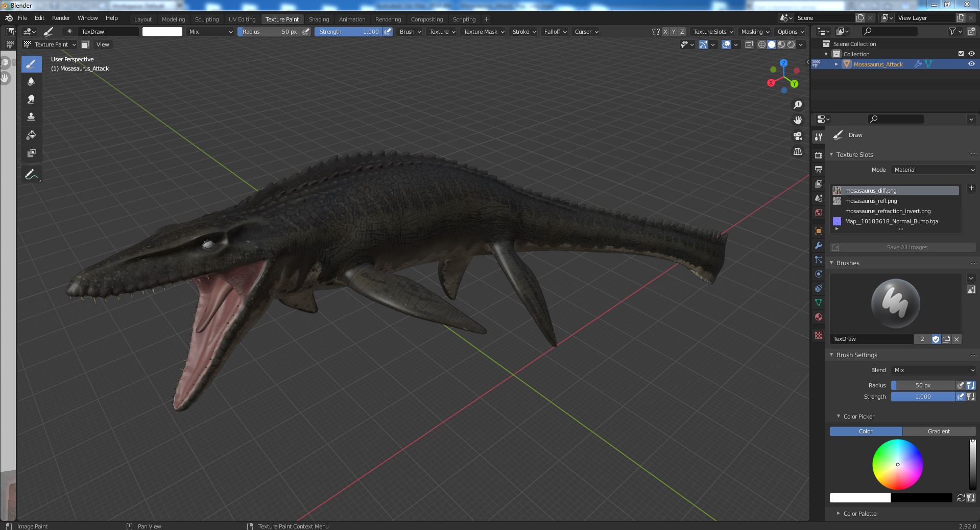Viewport: 980px width, 530px height.
Task: Click the Gradient button in Color Picker
Action: point(938,431)
